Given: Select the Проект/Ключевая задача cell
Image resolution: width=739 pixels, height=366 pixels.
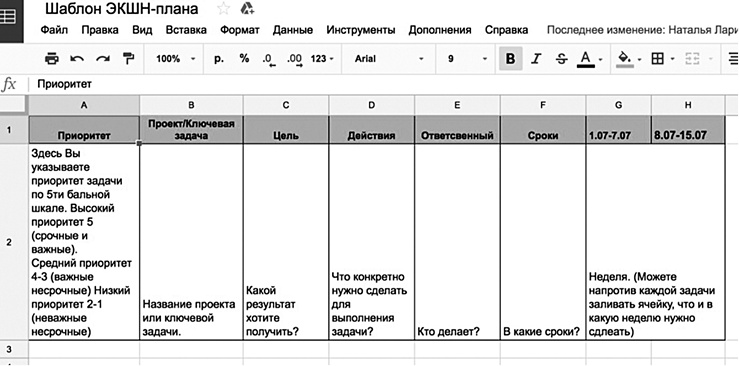Looking at the screenshot, I should (191, 130).
